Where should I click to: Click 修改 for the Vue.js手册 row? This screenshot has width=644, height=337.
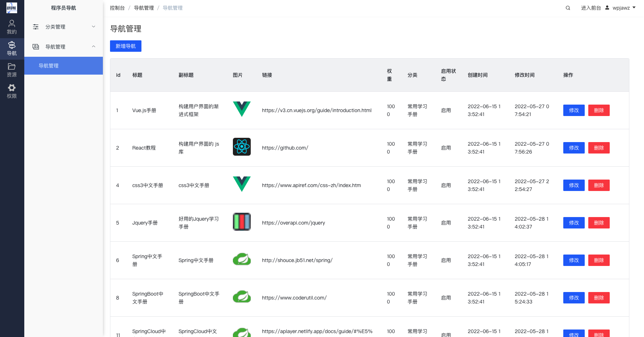574,110
